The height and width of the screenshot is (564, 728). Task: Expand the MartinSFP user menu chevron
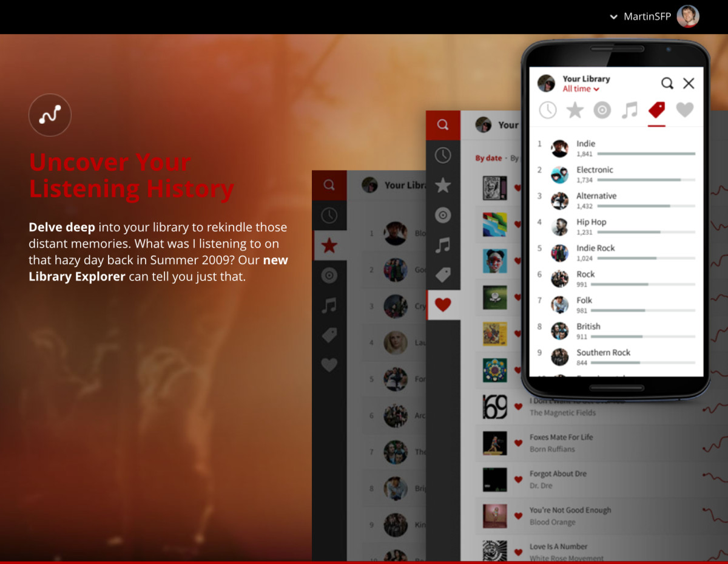pos(613,17)
